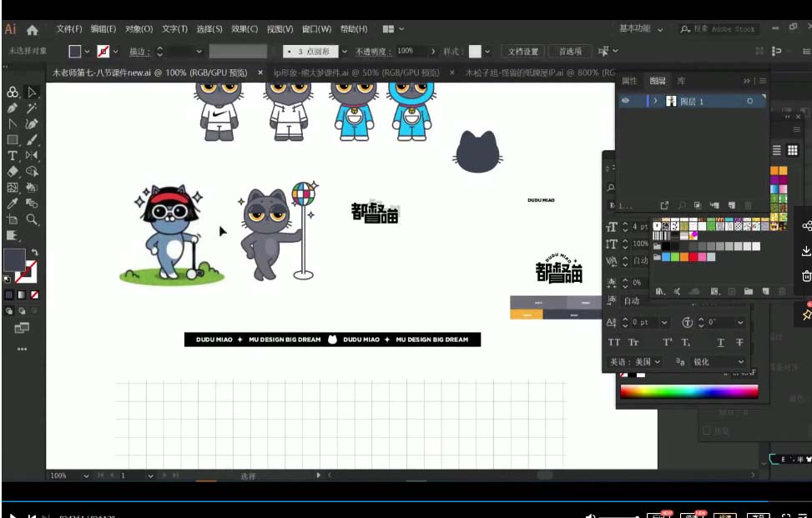The height and width of the screenshot is (518, 812).
Task: Open 英语：美国 language dropdown
Action: coord(634,362)
